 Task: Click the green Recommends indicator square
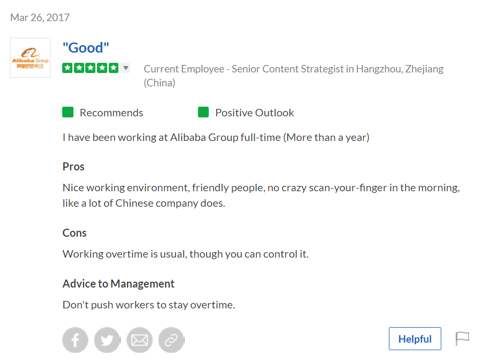tap(68, 112)
